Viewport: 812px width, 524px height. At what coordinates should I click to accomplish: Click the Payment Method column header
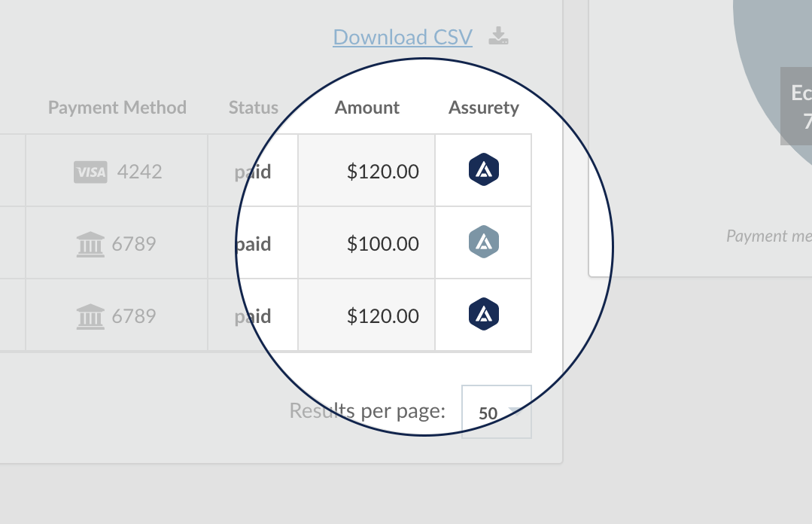[x=117, y=108]
